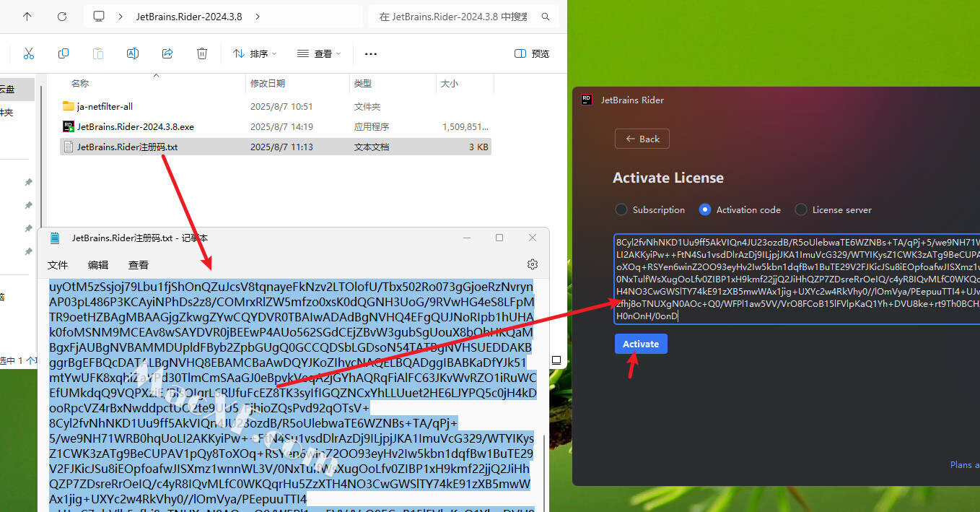Click the Rider exe file icon
980x512 pixels.
pos(69,126)
